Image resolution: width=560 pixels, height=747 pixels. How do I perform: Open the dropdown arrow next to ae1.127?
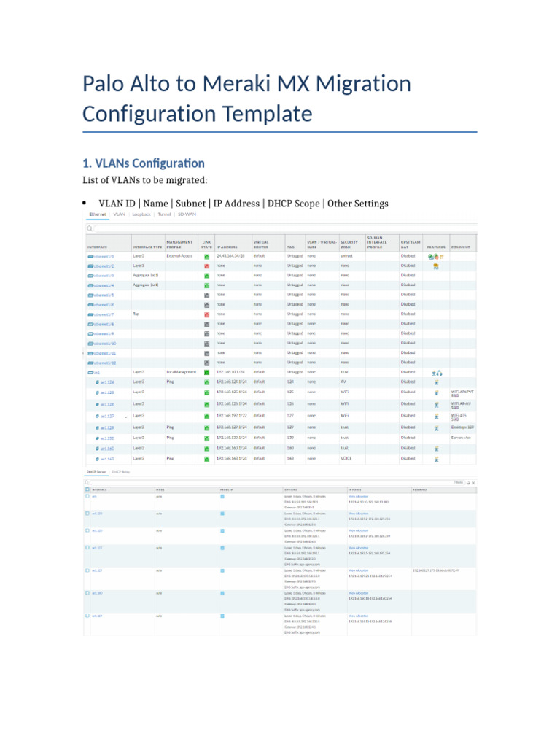coord(125,417)
